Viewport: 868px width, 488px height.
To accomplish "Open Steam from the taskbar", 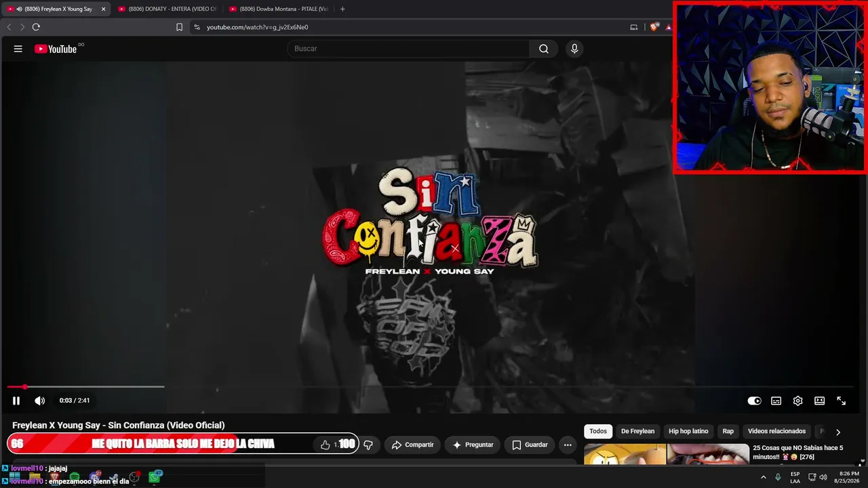I will pos(115,477).
